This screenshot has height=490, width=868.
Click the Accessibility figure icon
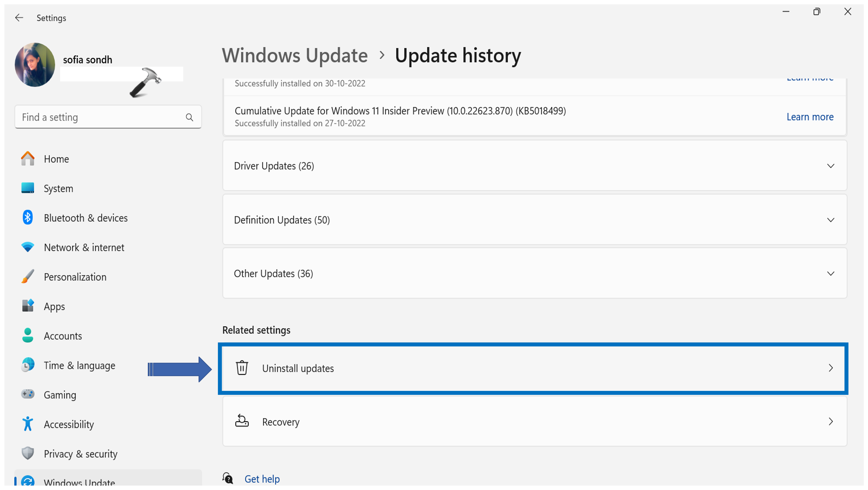point(28,424)
